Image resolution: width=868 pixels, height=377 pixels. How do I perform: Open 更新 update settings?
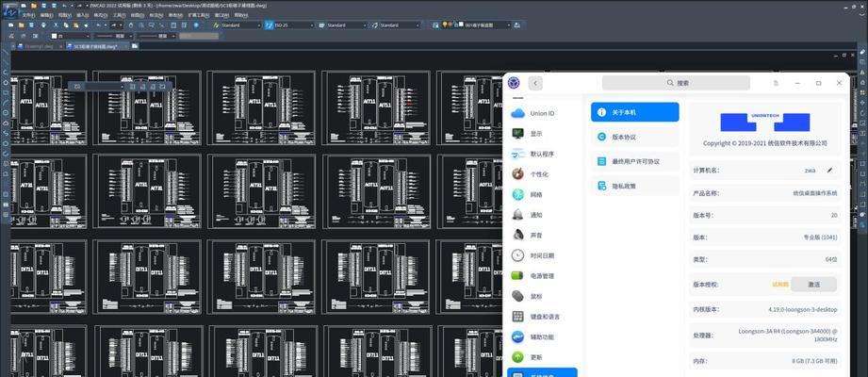tap(543, 357)
